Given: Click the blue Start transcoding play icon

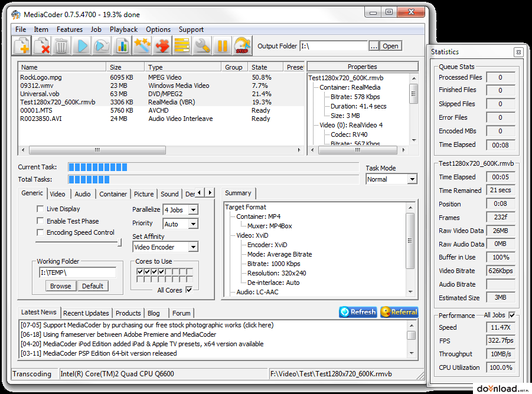Looking at the screenshot, I should (81, 45).
